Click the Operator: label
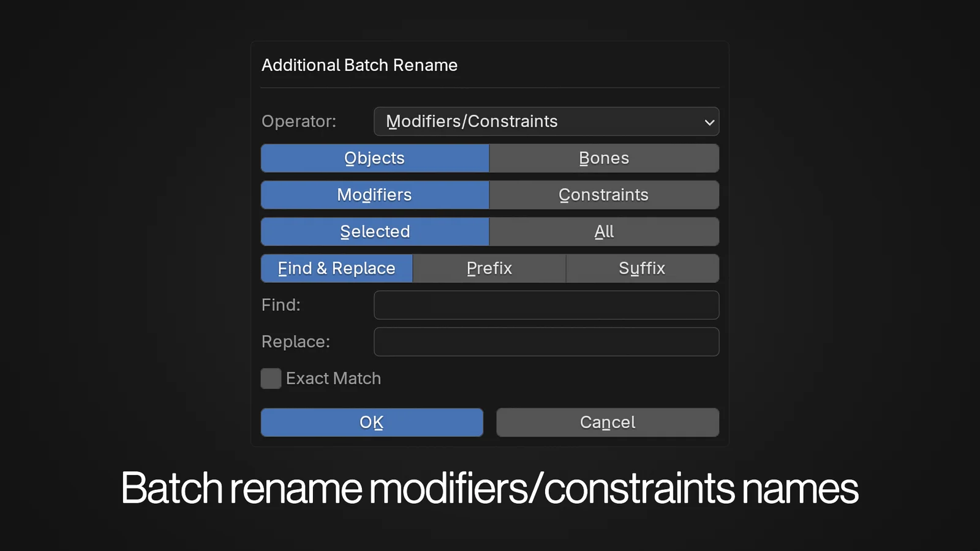 (x=298, y=121)
